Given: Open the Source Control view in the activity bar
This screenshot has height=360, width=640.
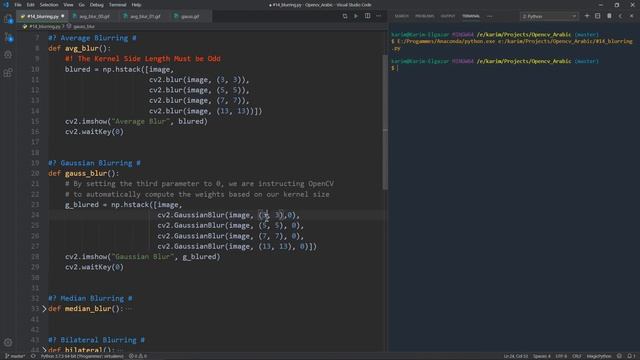Looking at the screenshot, I should click(x=8, y=38).
